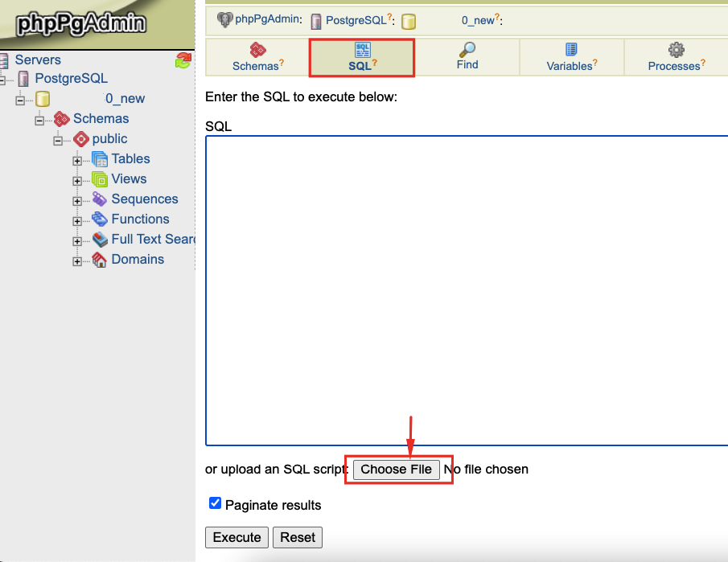Open the Processes tab
Screen dimensions: 728x562
(x=676, y=58)
